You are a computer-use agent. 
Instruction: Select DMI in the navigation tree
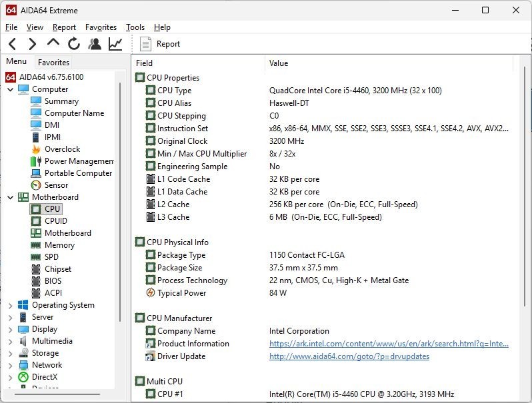52,125
